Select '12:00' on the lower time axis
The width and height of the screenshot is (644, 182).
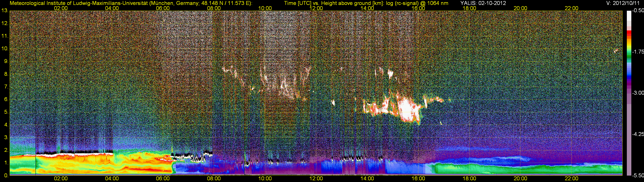(x=316, y=179)
